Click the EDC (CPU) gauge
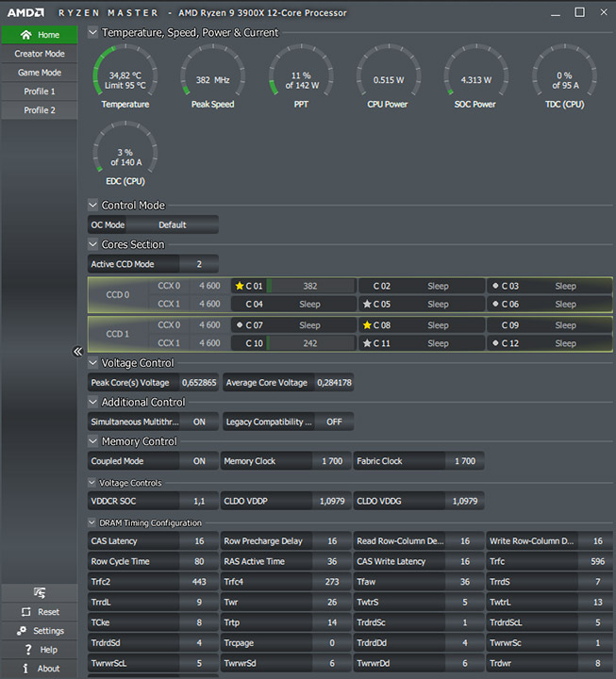616x679 pixels. point(125,154)
